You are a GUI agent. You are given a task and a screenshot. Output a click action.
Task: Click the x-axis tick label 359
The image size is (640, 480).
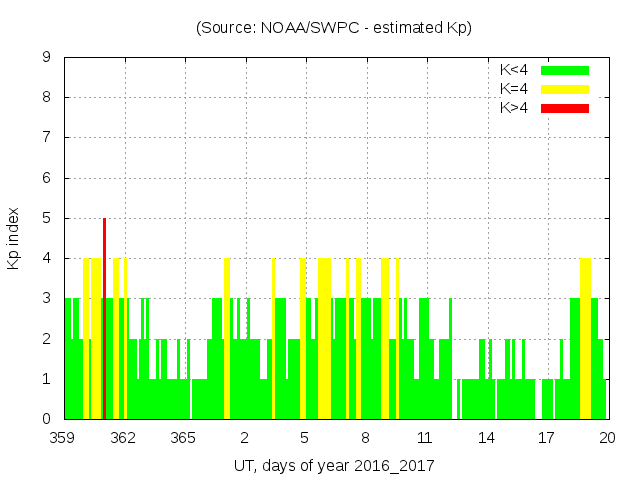pyautogui.click(x=63, y=438)
